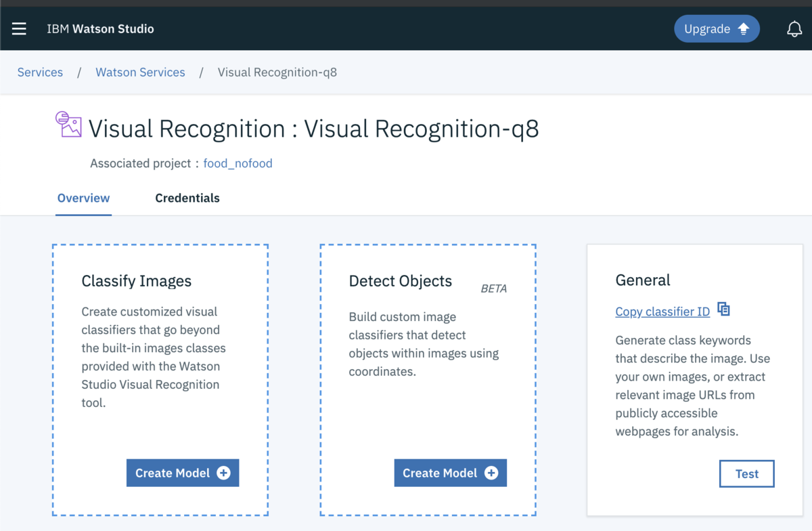Click the Visual Recognition service icon

pyautogui.click(x=68, y=124)
